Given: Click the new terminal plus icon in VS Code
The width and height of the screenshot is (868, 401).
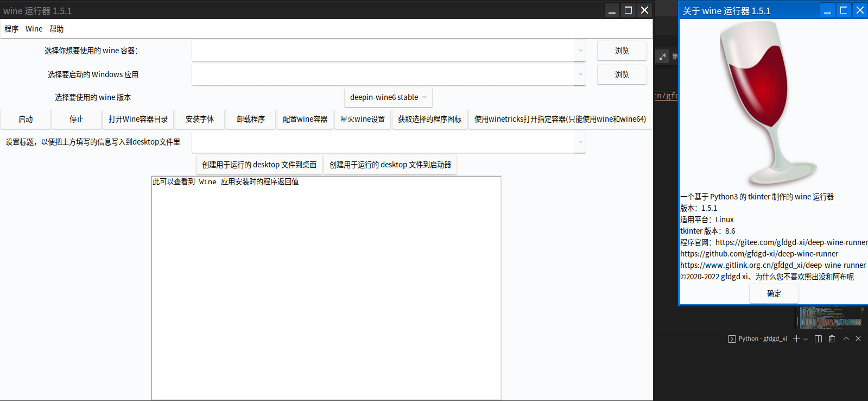Looking at the screenshot, I should tap(796, 339).
